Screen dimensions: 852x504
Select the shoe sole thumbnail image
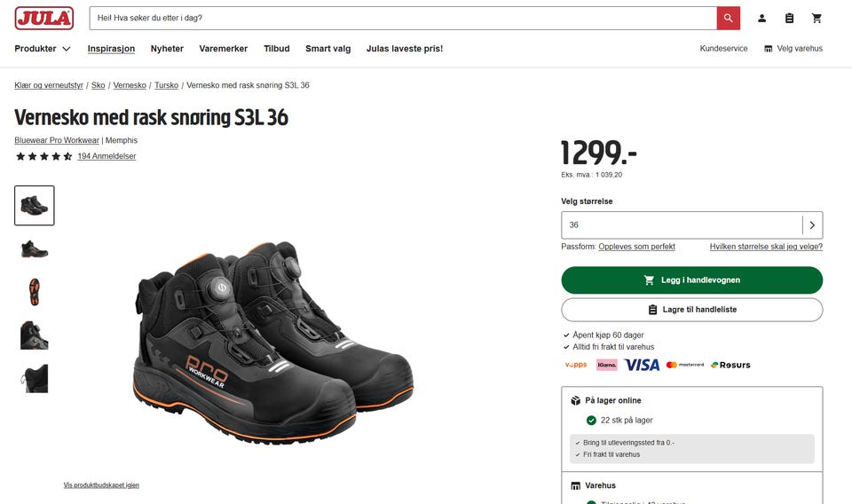pos(35,292)
